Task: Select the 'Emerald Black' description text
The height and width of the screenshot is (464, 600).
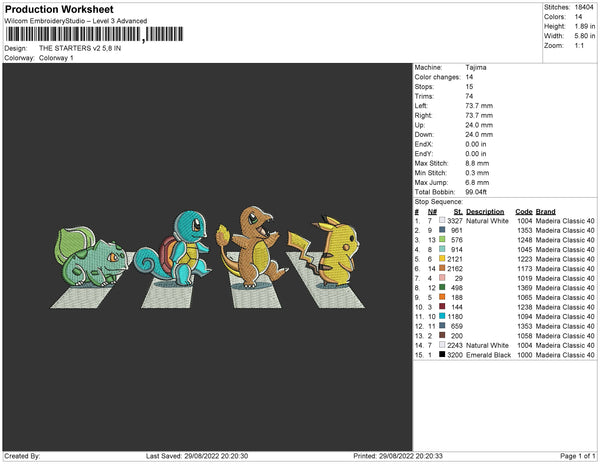Action: (488, 355)
